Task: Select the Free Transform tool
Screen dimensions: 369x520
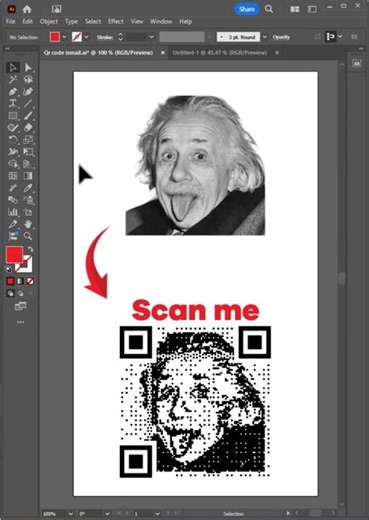Action: click(x=28, y=152)
